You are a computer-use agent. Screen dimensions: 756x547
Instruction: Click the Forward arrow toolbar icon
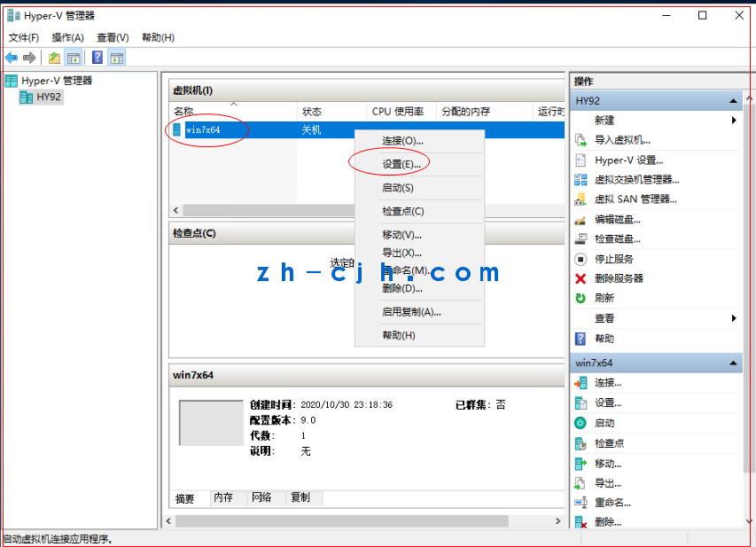(x=29, y=58)
